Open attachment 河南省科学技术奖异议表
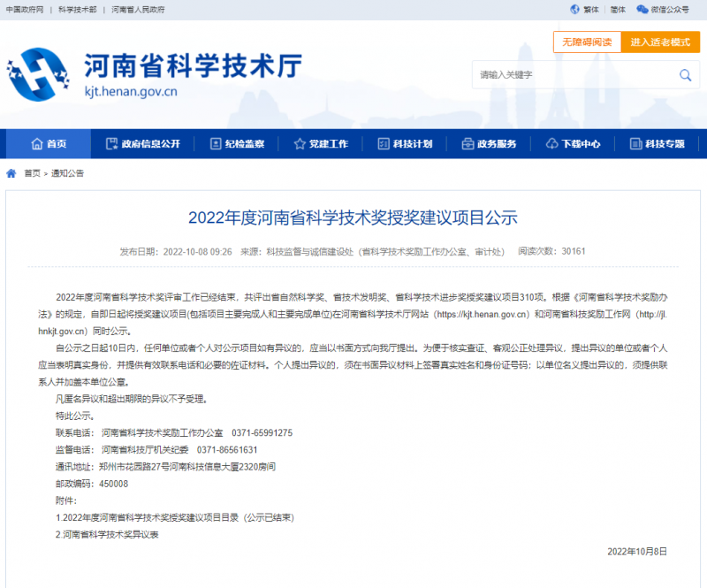Viewport: 707px width, 588px height. click(110, 534)
